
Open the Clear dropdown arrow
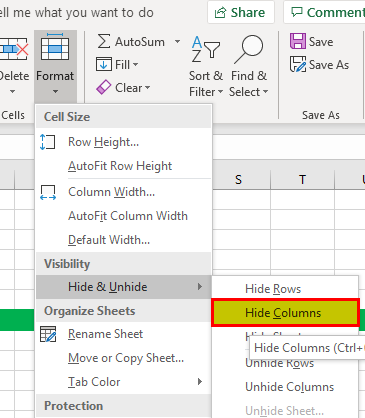coord(147,88)
